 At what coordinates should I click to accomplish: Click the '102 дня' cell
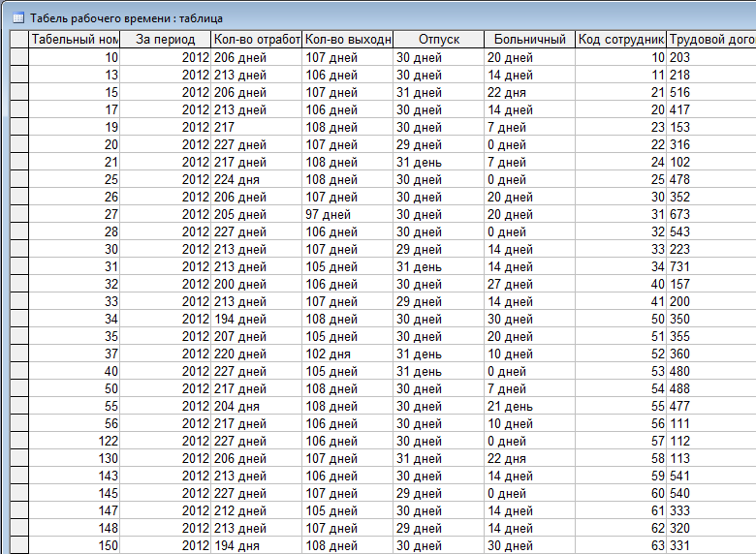[348, 354]
